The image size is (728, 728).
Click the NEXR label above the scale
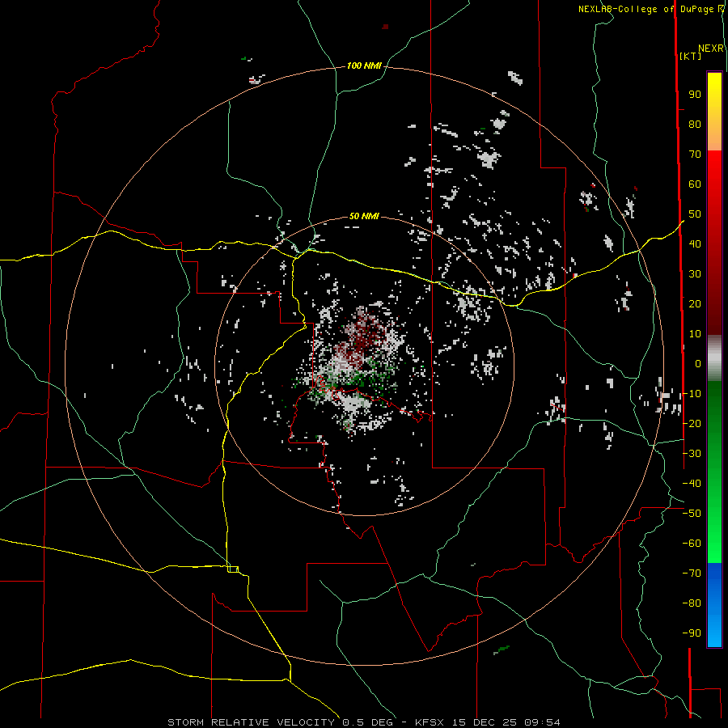711,49
